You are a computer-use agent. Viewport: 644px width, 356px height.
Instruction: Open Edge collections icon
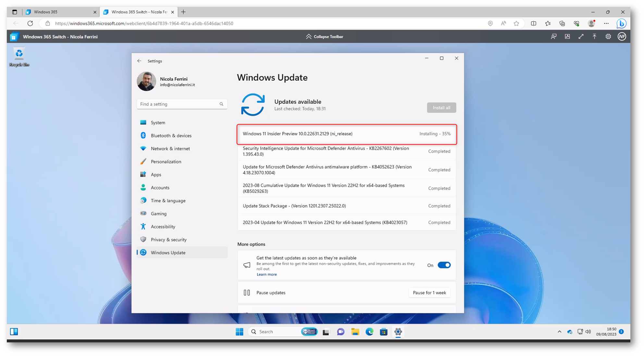(562, 23)
